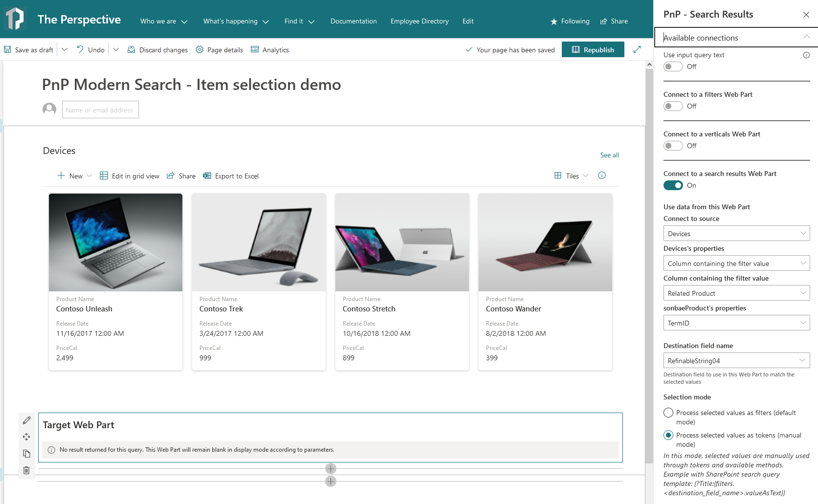
Task: Select the Contoso Wander thumbnail
Action: click(x=545, y=242)
